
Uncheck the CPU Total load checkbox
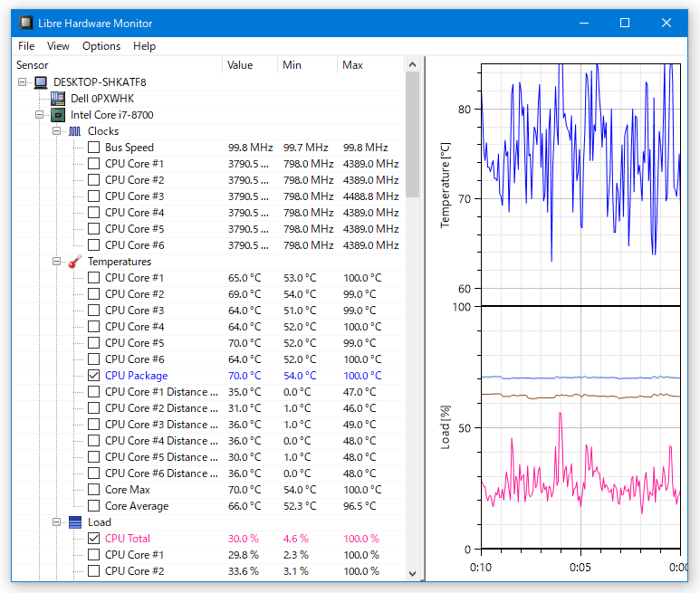coord(94,538)
